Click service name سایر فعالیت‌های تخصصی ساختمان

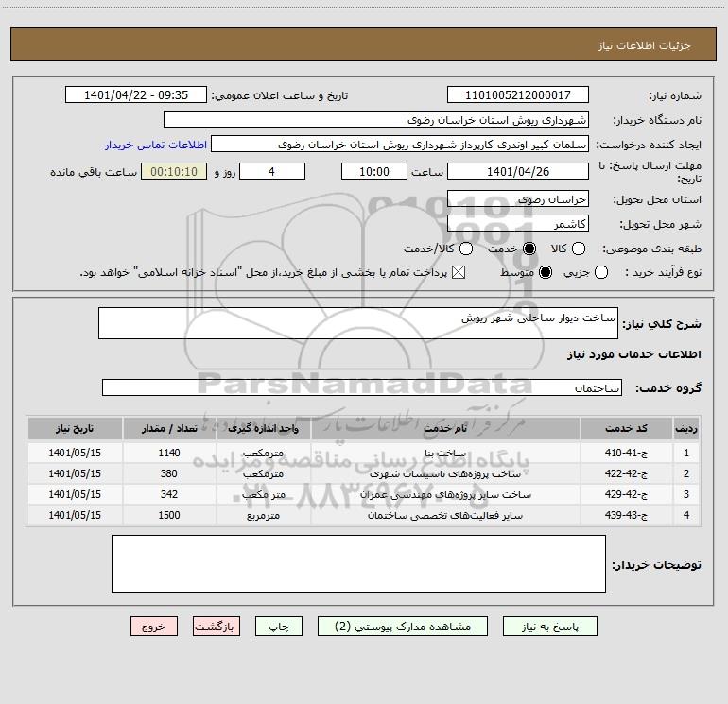445,515
